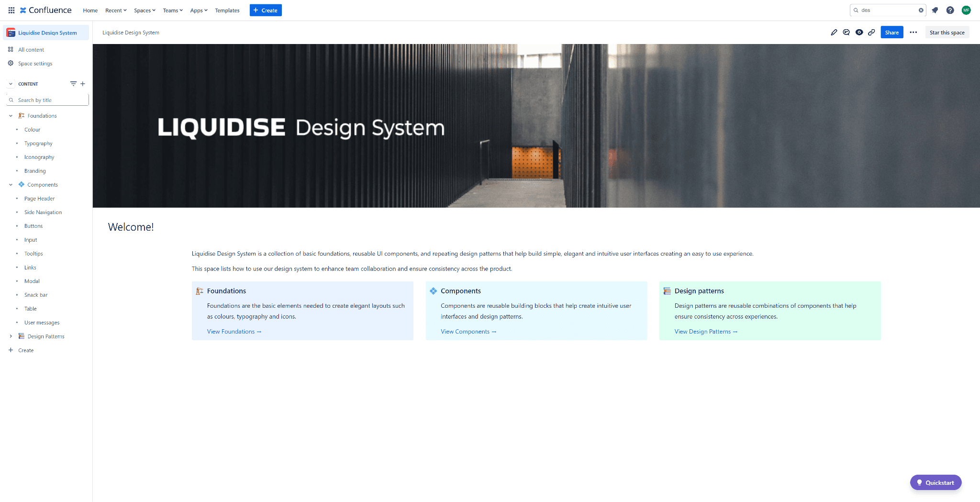Click the Liquidise Design System breadcrumb

(x=131, y=33)
